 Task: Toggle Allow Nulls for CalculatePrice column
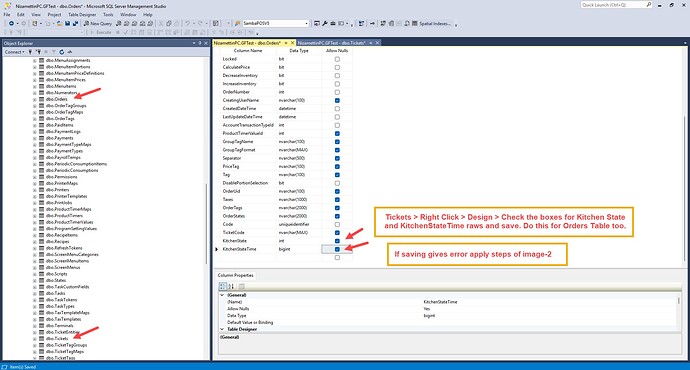point(337,67)
